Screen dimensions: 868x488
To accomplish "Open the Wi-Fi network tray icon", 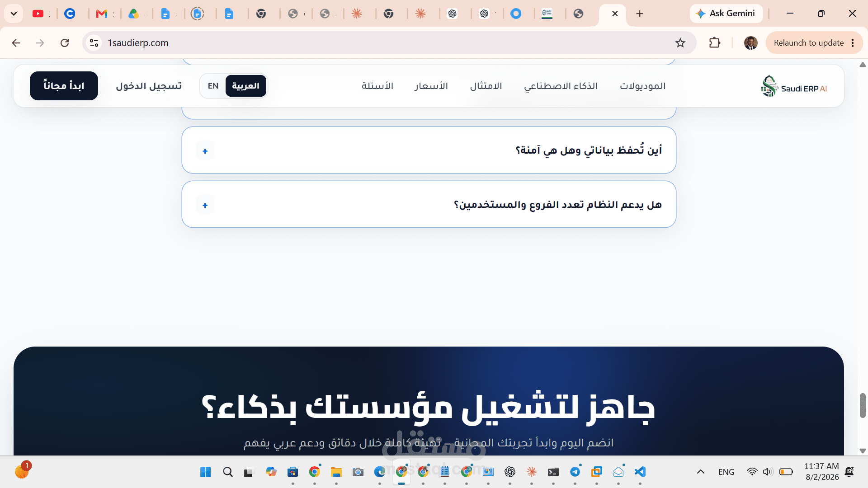I will (752, 472).
